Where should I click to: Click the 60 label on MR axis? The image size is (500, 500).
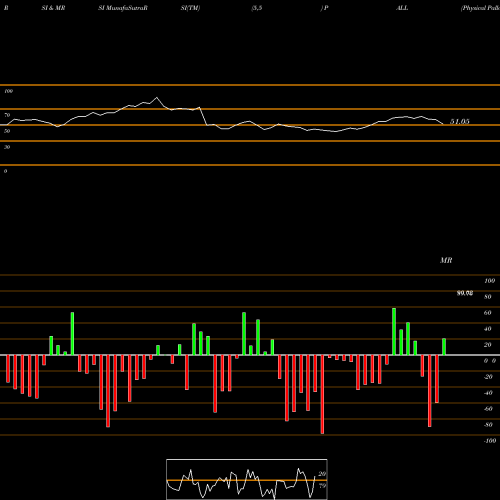tap(488, 313)
